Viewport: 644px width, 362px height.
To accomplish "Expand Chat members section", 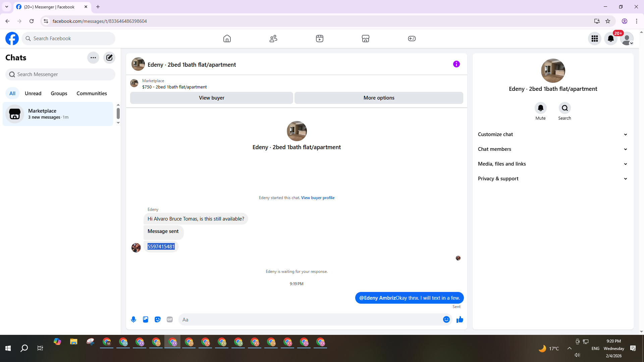I will point(553,149).
